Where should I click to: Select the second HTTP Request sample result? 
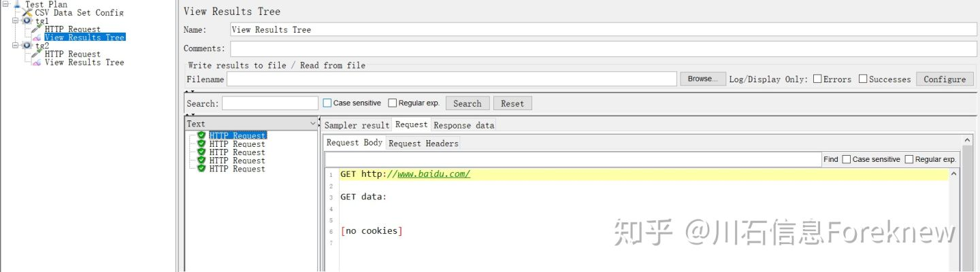coord(237,143)
